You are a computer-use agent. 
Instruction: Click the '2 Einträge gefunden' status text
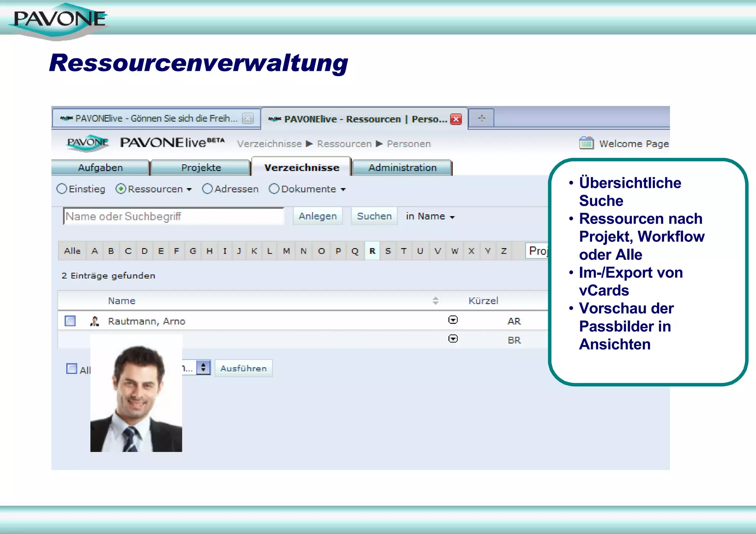click(x=109, y=276)
